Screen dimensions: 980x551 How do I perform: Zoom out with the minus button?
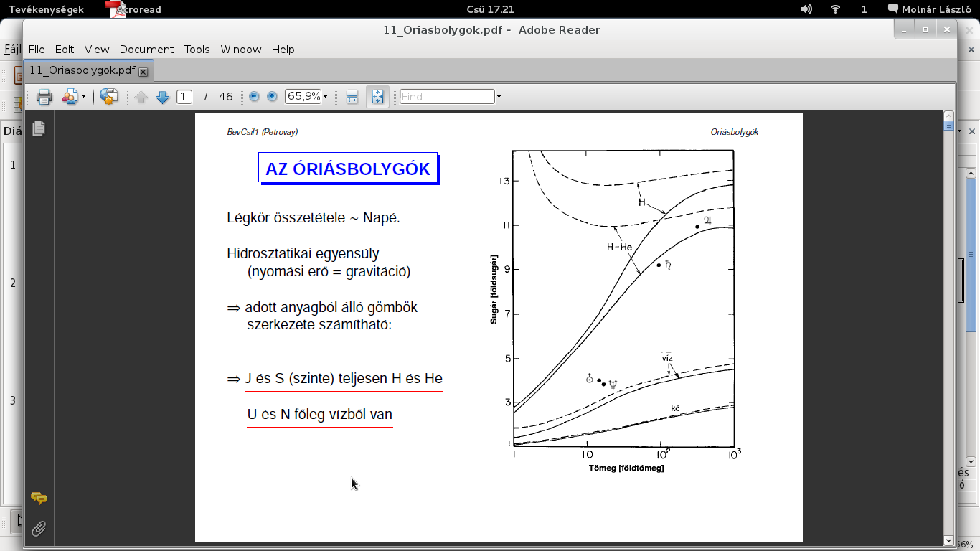pos(254,96)
